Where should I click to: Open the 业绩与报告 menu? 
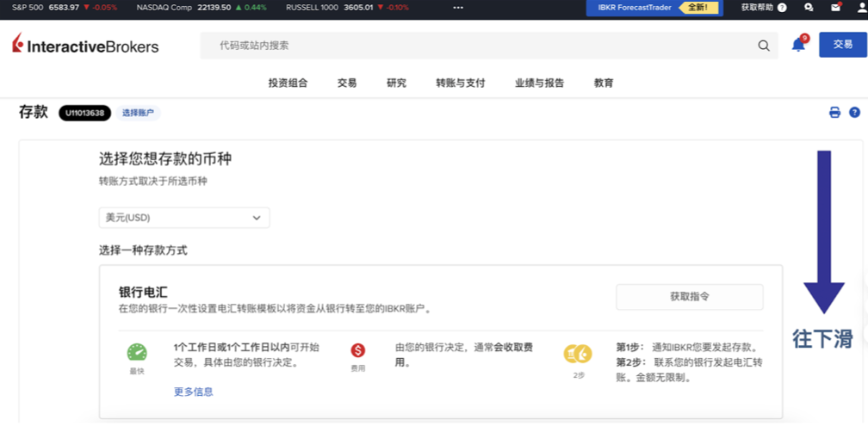pos(539,83)
